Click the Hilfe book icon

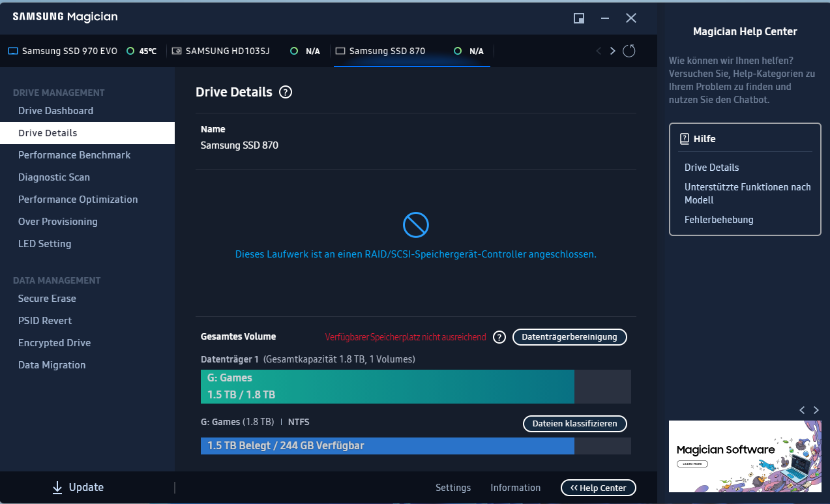point(685,139)
